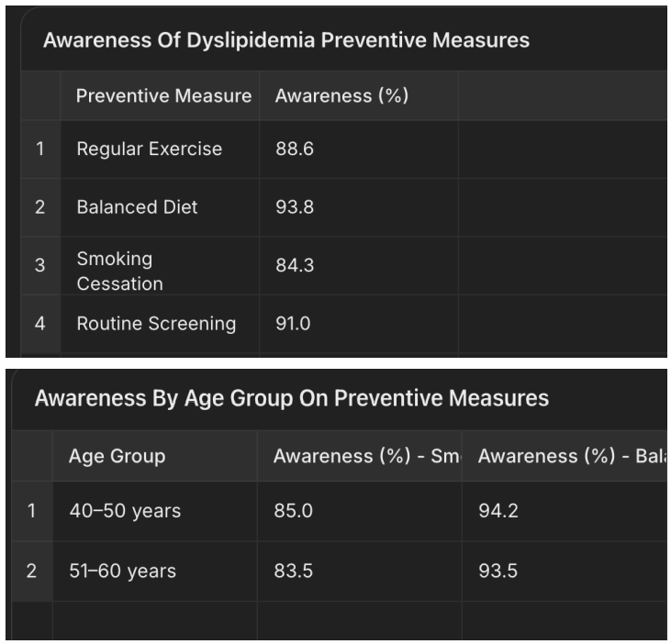Click the 84.3 awareness value
The image size is (671, 644).
(x=295, y=266)
